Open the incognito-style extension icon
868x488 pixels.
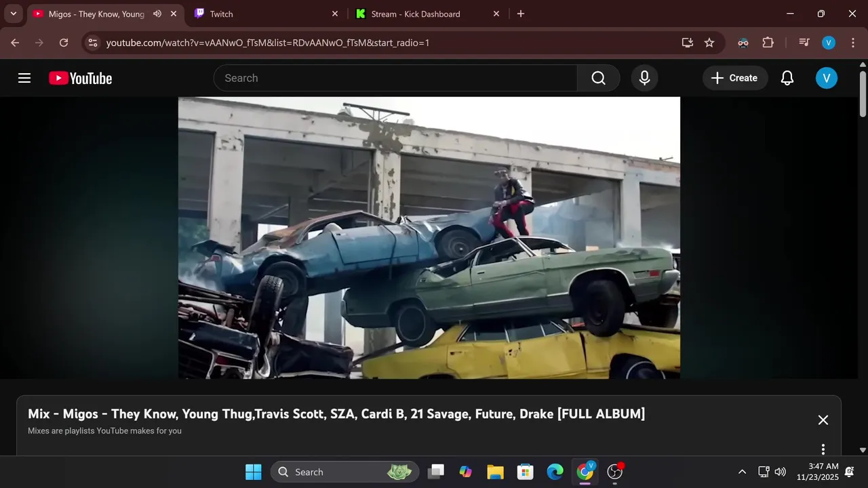(743, 43)
